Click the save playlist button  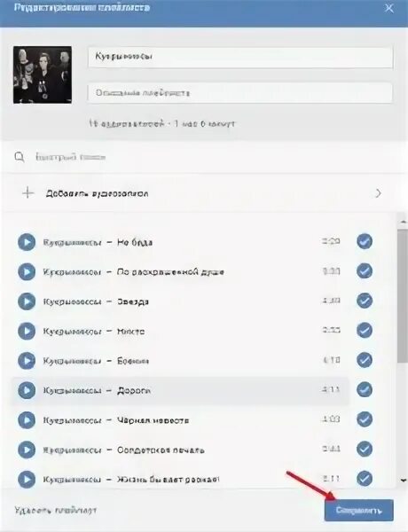pyautogui.click(x=359, y=511)
